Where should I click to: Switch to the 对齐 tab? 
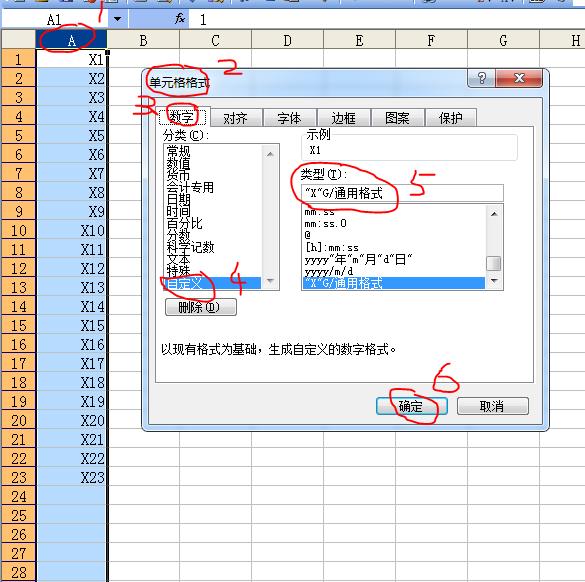coord(236,118)
